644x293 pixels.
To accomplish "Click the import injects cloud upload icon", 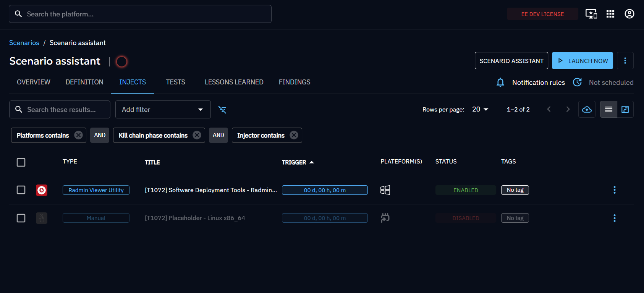I will (x=587, y=110).
